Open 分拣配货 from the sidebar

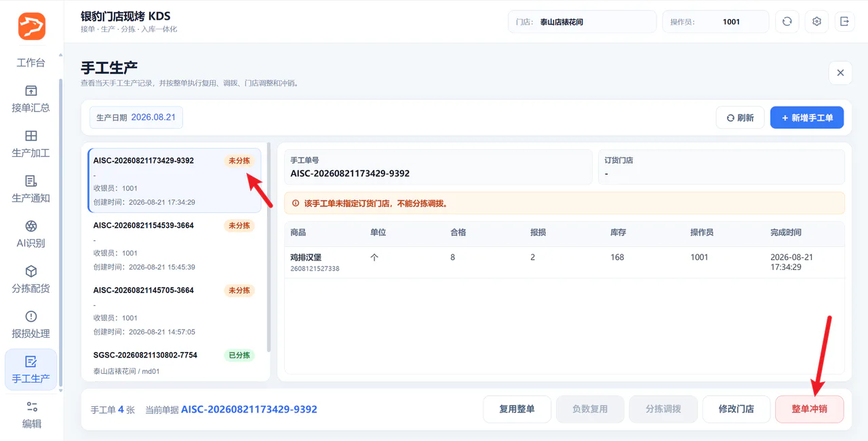(31, 280)
